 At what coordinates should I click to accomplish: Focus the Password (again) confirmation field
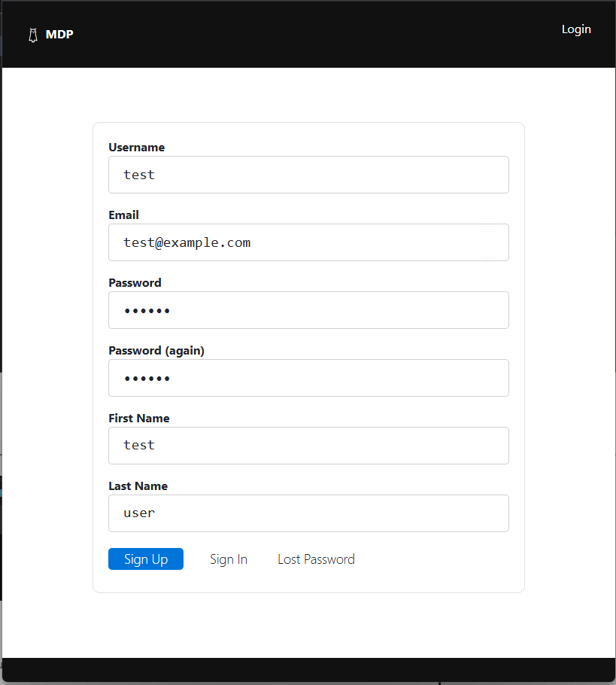308,378
